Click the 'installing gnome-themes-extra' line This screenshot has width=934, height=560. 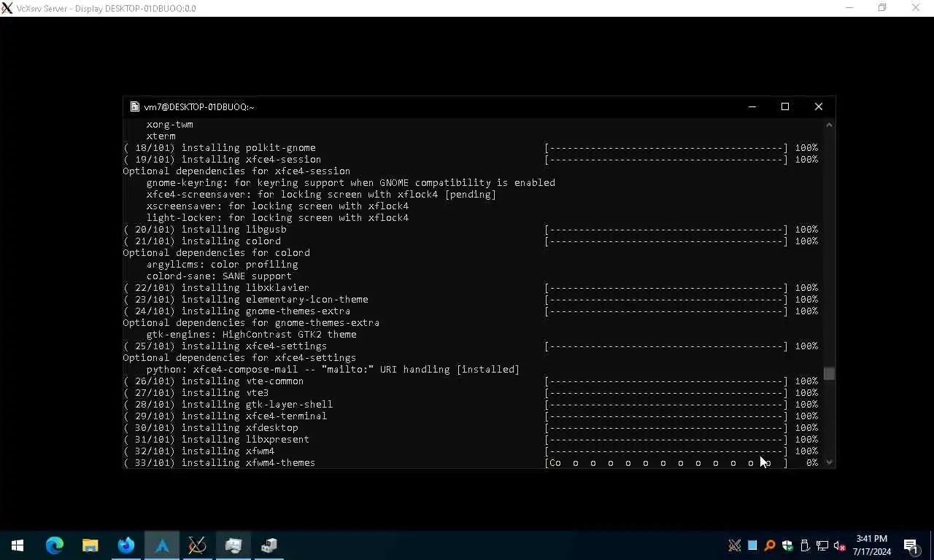pos(236,311)
